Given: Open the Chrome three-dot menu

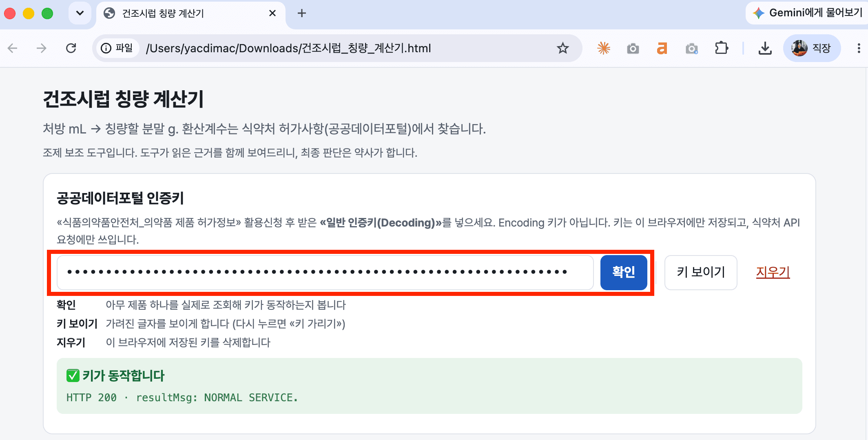Looking at the screenshot, I should [859, 48].
